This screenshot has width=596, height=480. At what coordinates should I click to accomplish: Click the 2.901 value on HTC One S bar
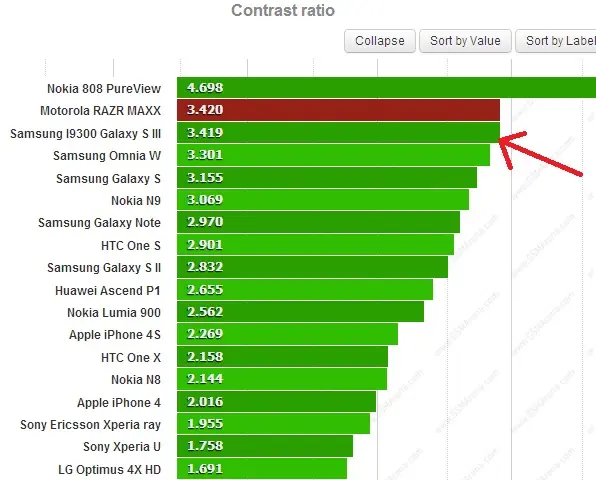click(x=205, y=244)
